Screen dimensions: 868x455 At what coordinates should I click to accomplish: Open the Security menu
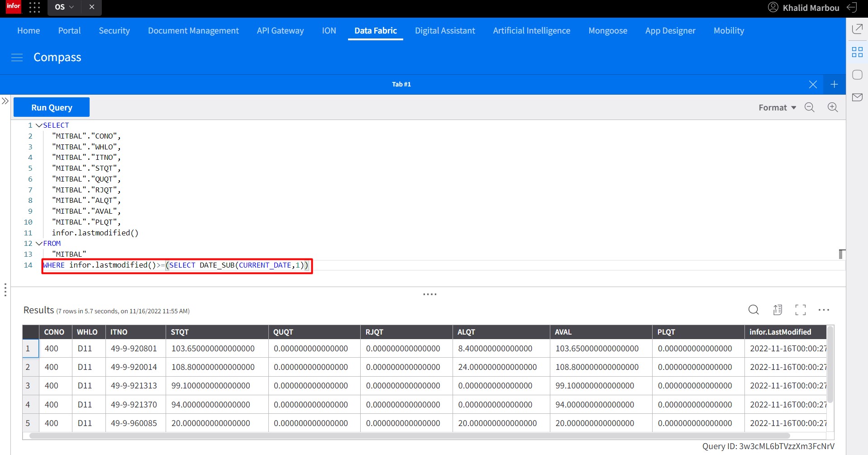tap(114, 30)
